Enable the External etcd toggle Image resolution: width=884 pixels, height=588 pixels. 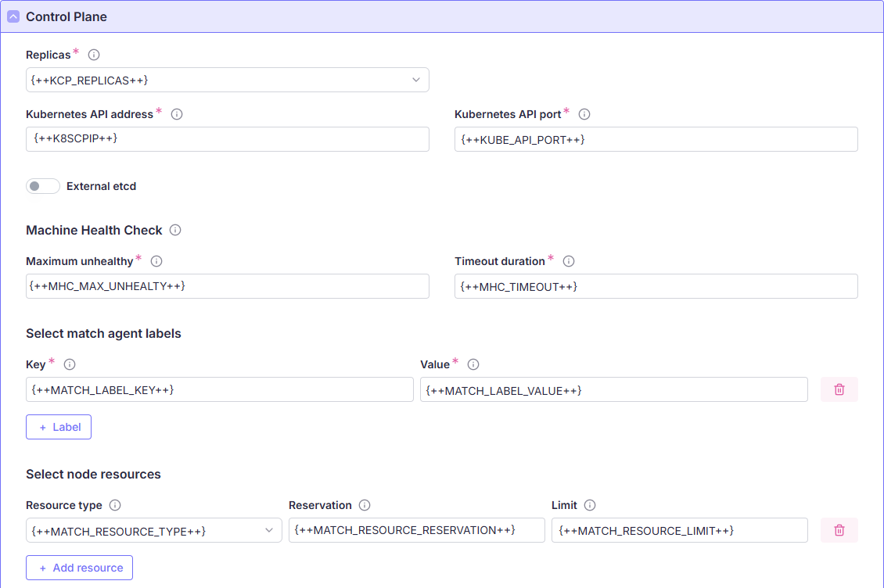[x=43, y=186]
